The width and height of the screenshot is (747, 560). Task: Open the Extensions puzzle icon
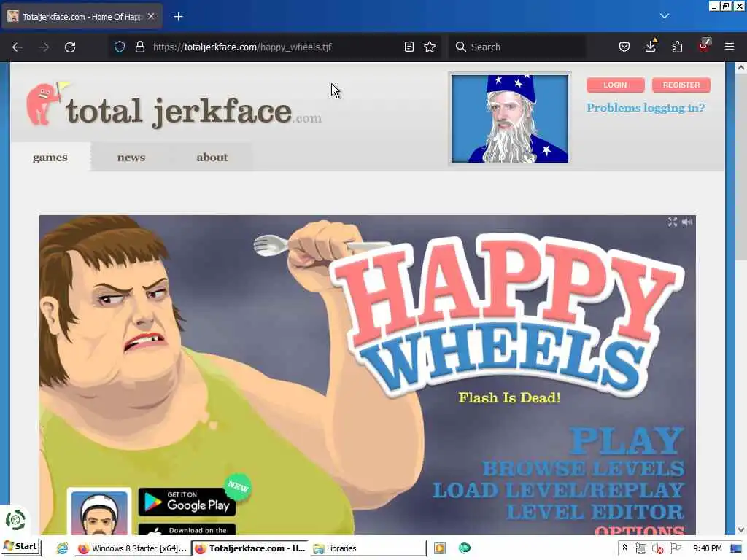point(677,47)
